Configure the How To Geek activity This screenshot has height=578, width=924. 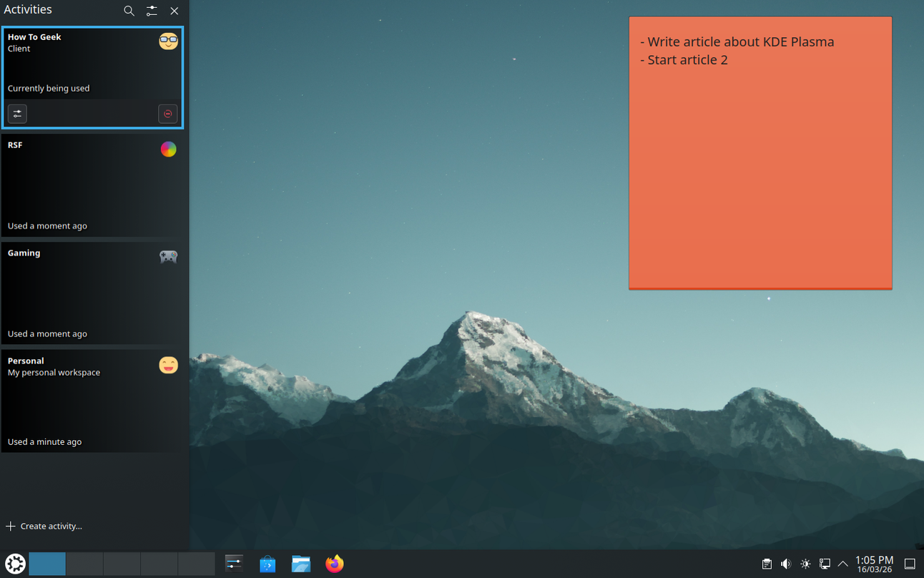coord(17,114)
